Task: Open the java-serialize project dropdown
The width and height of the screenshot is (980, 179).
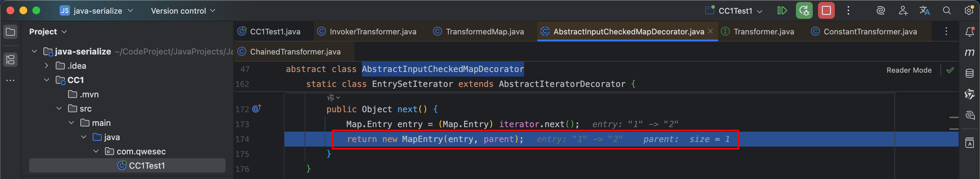Action: click(97, 11)
